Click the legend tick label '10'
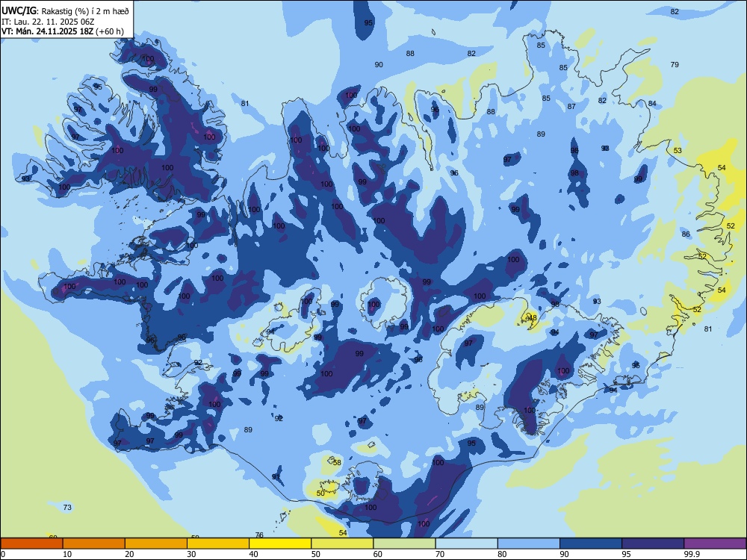This screenshot has height=560, width=747. [67, 554]
